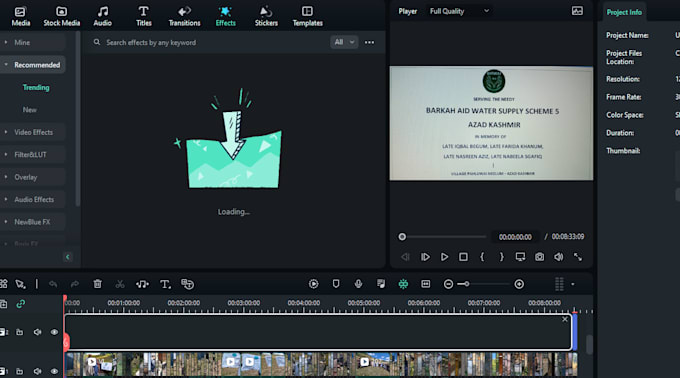The width and height of the screenshot is (680, 378).
Task: Mark in point with left brace
Action: [482, 257]
